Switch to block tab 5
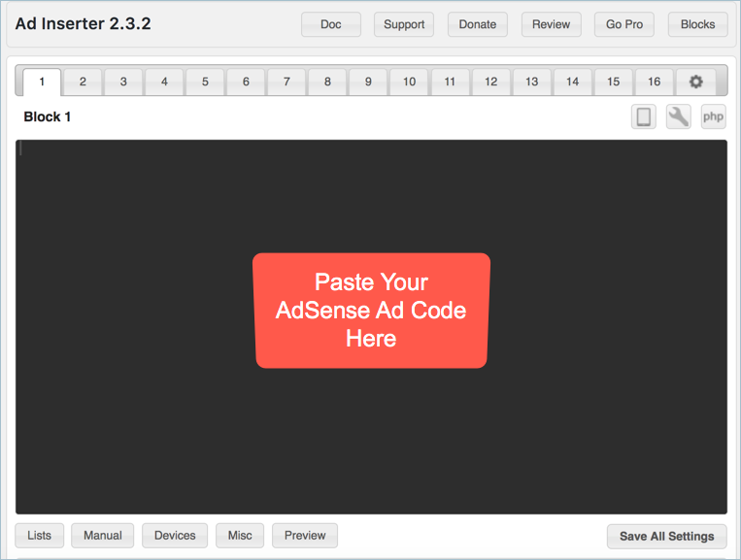The height and width of the screenshot is (560, 741). tap(206, 82)
